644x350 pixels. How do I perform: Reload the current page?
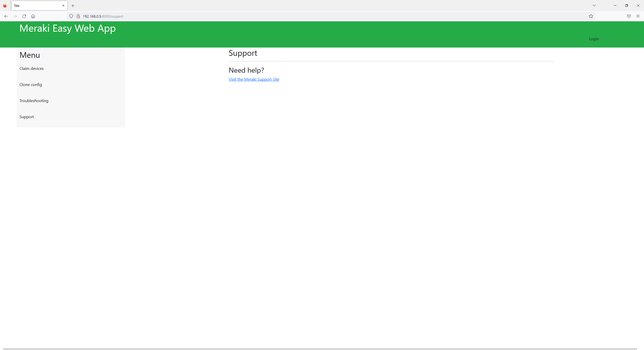[24, 16]
